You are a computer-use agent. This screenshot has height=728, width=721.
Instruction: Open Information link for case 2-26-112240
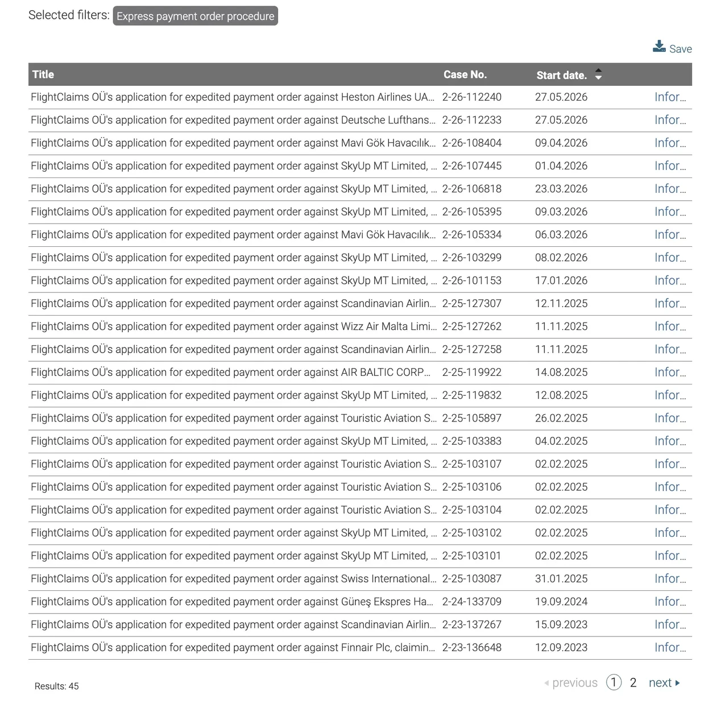[x=670, y=97]
